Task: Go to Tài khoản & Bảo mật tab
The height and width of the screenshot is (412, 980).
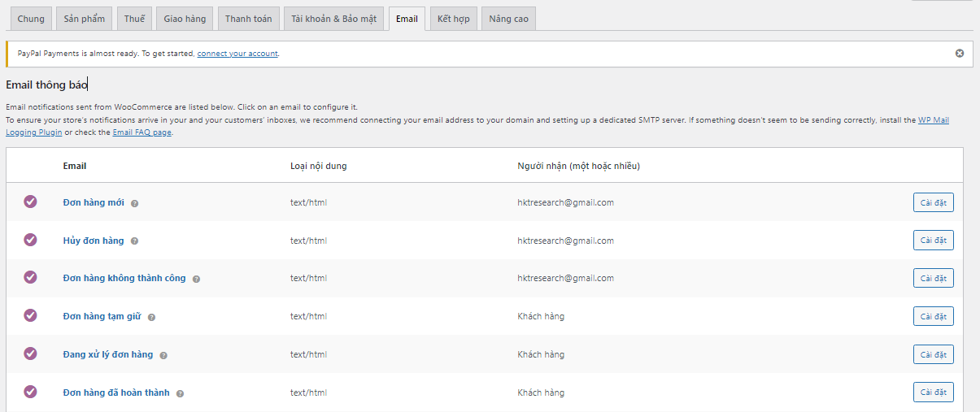Action: (334, 19)
